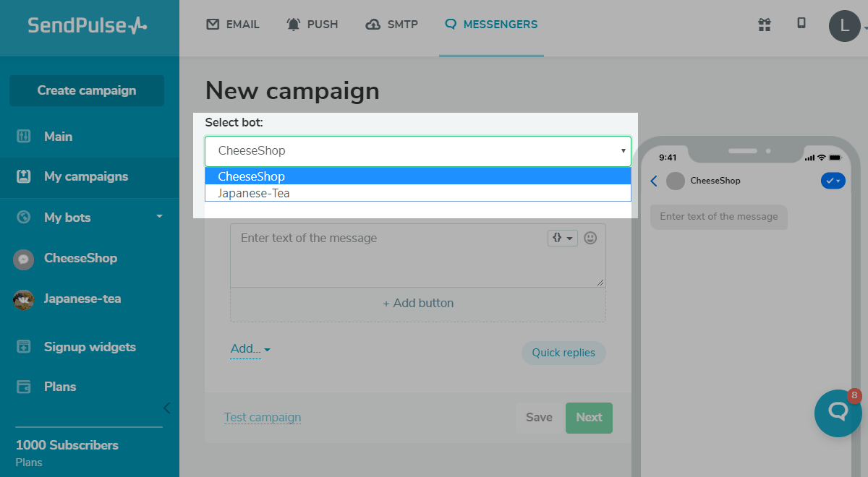Open the mobile app icon in header

coord(801,23)
